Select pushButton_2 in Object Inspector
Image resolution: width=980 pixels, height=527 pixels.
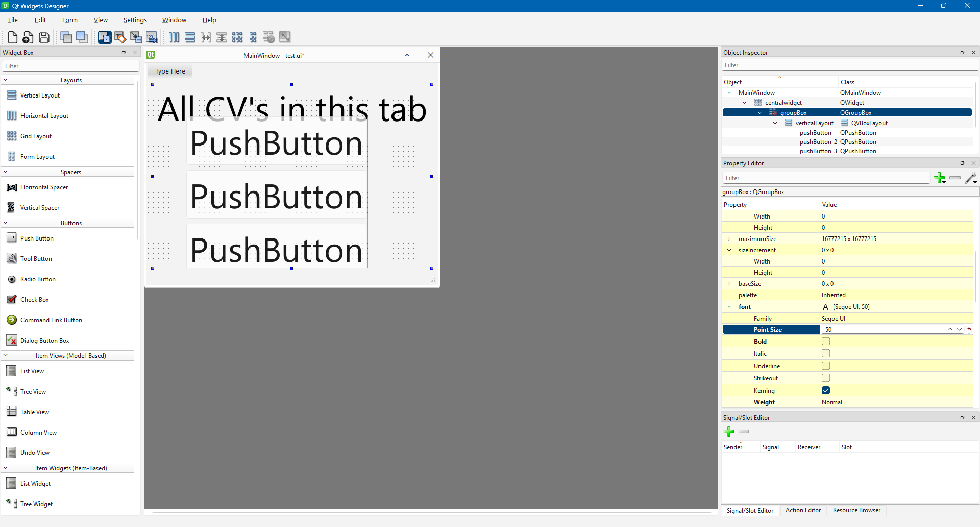[x=818, y=142]
